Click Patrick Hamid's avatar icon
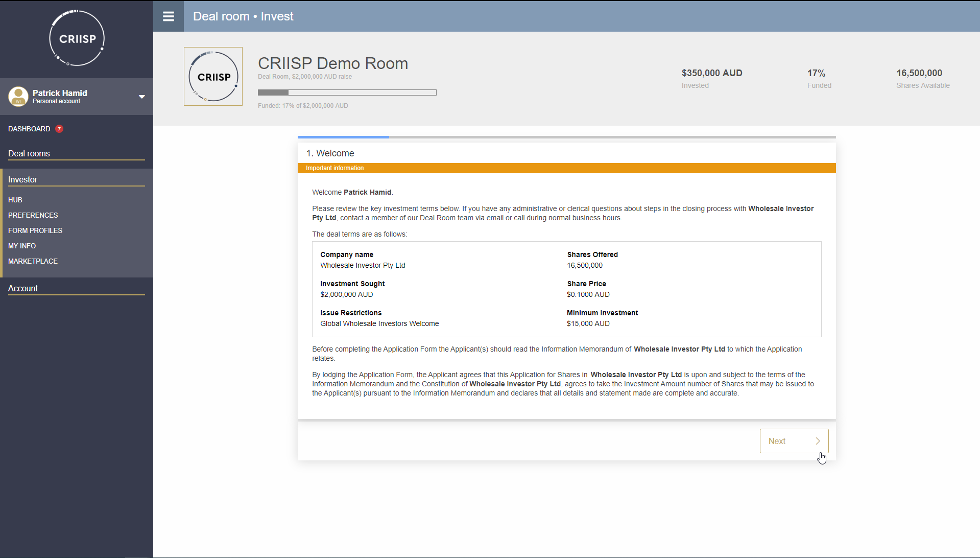Viewport: 980px width, 558px height. [x=18, y=96]
